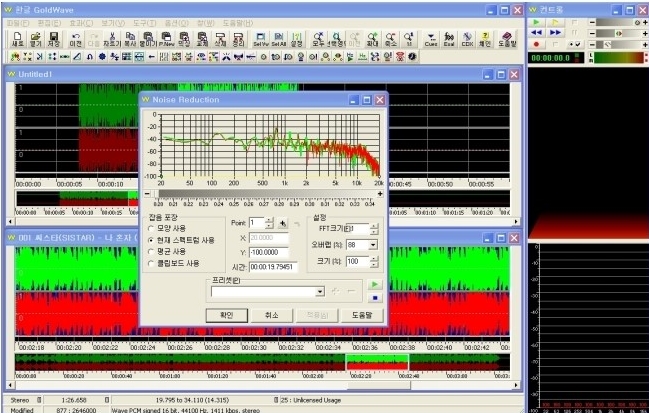This screenshot has height=413, width=649.
Task: Click the 설정 (Set) selection icon
Action: 297,39
